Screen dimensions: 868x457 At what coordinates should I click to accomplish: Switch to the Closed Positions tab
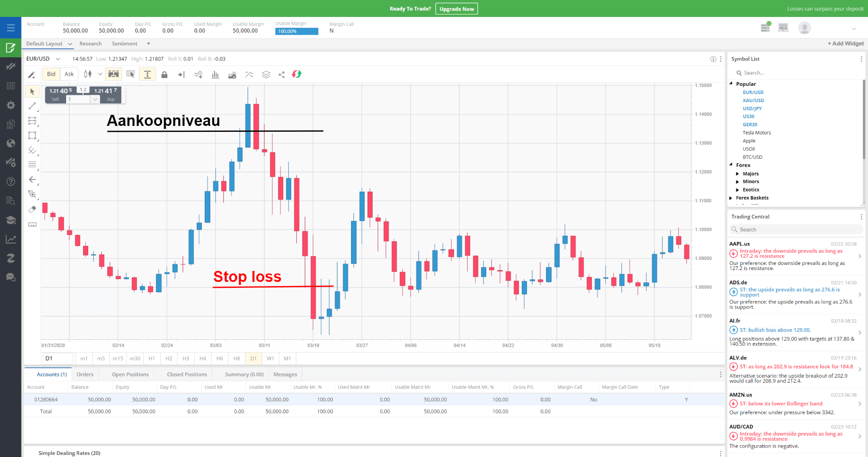click(186, 374)
